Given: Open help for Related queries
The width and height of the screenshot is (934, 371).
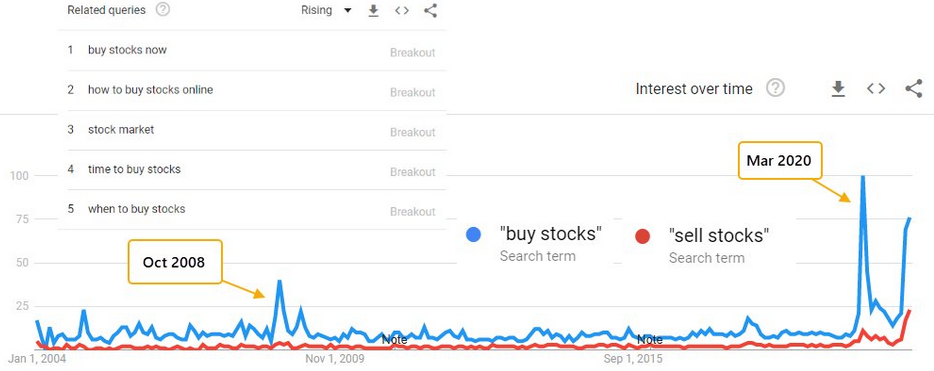Looking at the screenshot, I should point(162,10).
